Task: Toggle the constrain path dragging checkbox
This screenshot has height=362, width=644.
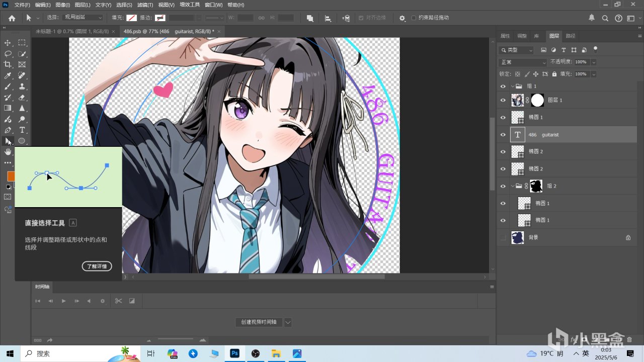Action: tap(414, 18)
